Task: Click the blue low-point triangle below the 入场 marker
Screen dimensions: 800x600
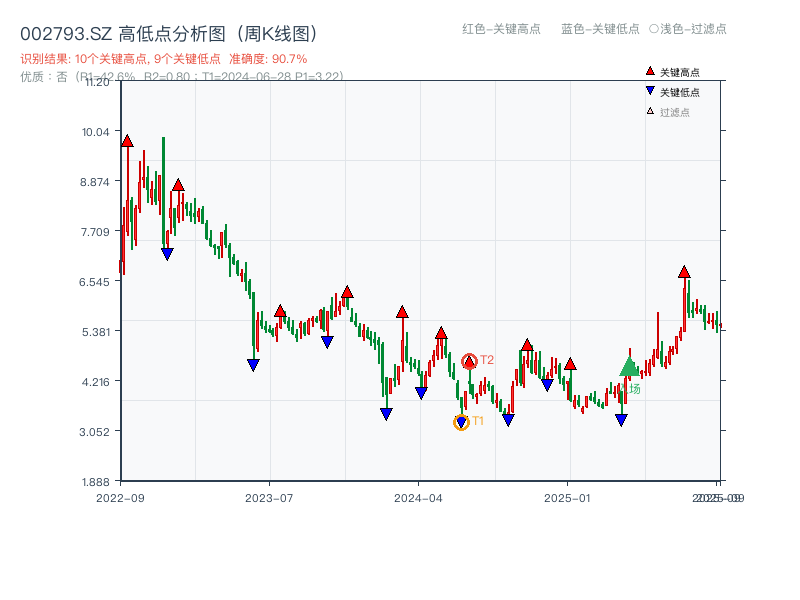Action: coord(621,421)
